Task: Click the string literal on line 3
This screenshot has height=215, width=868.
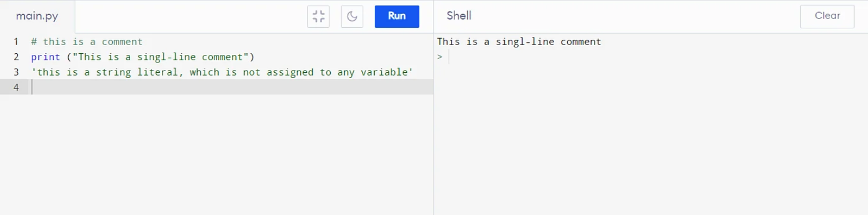Action: pos(222,72)
